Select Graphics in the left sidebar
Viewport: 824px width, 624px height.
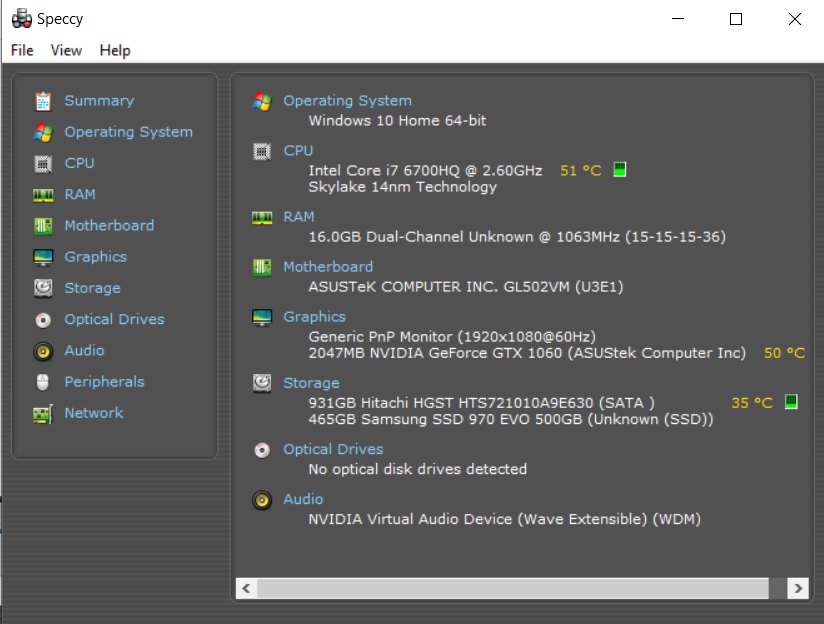click(x=95, y=257)
